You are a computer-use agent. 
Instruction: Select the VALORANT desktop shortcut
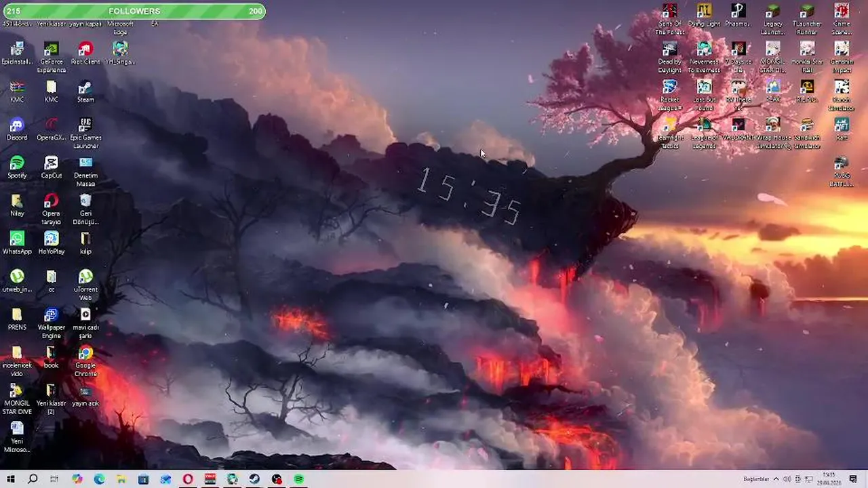tap(738, 129)
